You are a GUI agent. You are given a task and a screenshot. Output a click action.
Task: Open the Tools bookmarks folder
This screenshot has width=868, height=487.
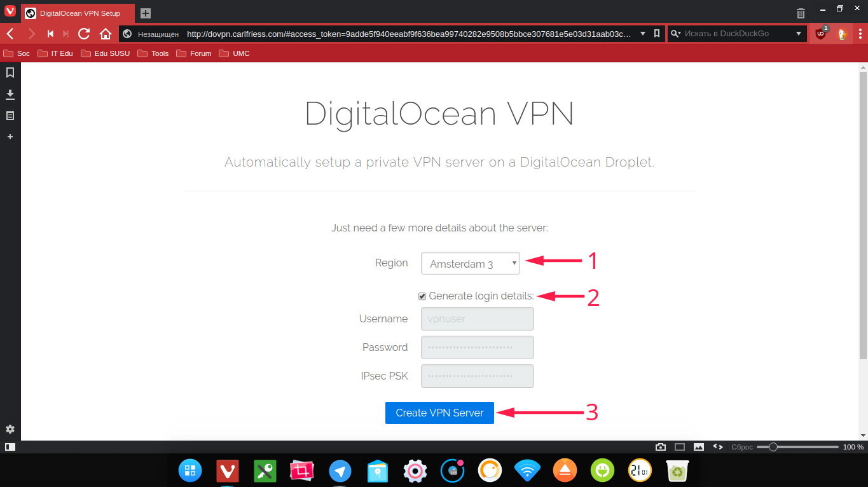click(x=153, y=53)
